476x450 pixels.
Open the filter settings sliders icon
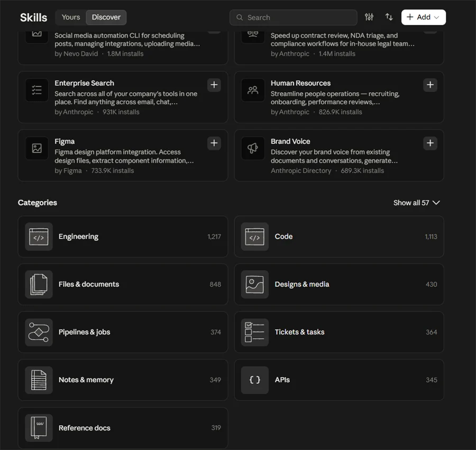click(x=369, y=17)
